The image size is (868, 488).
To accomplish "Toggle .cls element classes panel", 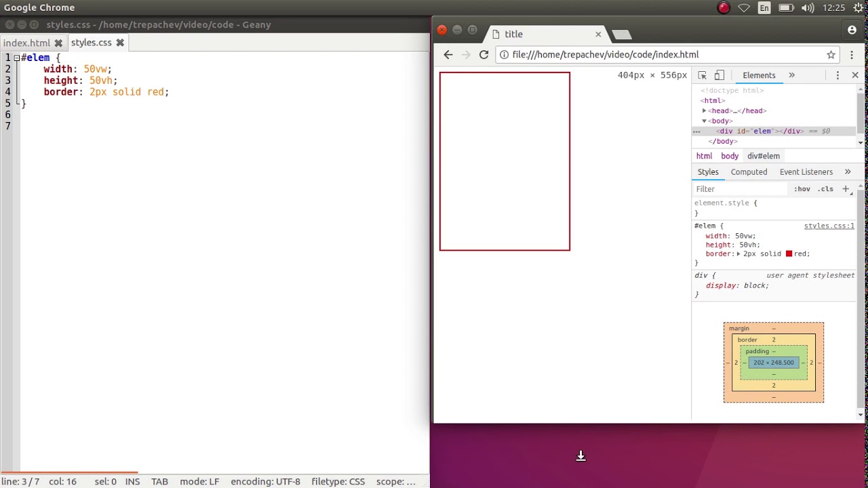I will (825, 189).
